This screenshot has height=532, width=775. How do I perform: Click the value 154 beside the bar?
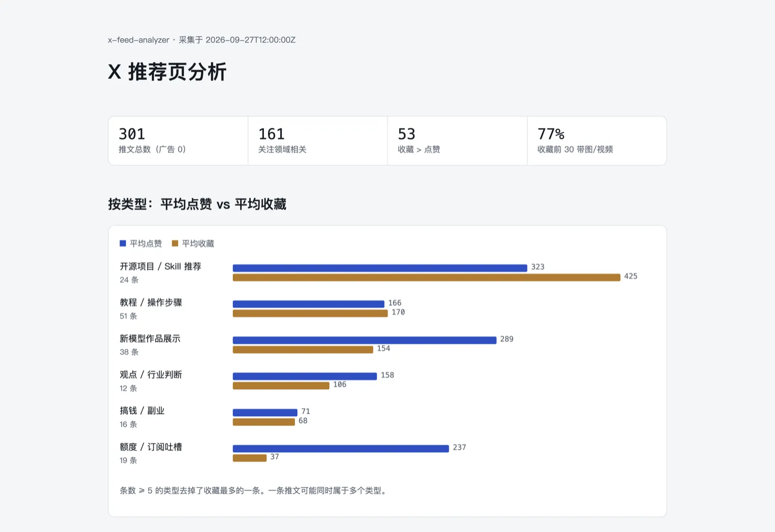384,349
